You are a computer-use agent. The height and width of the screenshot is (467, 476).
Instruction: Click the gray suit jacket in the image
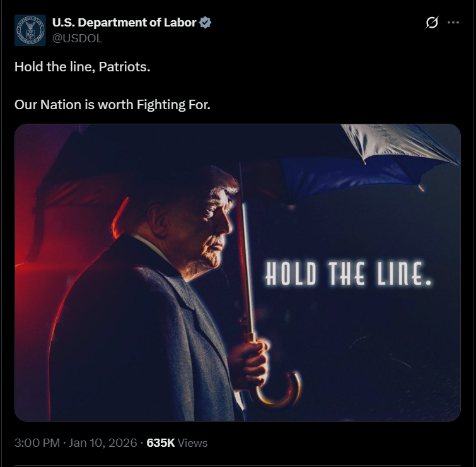137,334
